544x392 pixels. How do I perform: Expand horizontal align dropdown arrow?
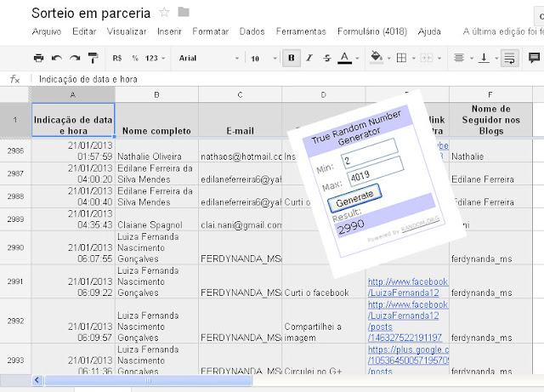(x=471, y=59)
